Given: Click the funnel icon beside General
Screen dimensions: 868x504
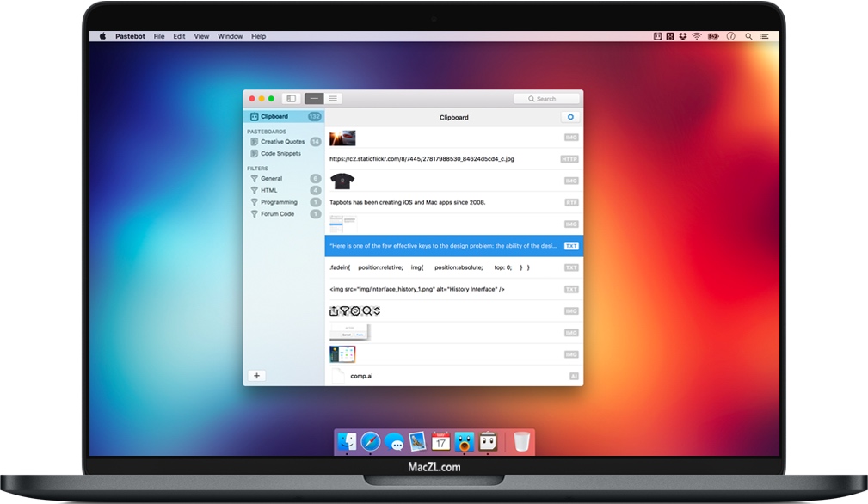Looking at the screenshot, I should (254, 178).
